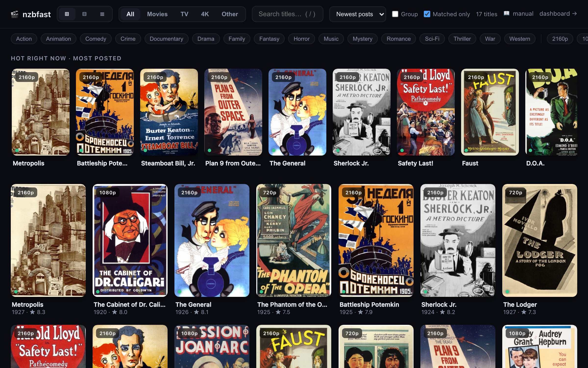Filter by Sci-Fi genre chip
The width and height of the screenshot is (588, 368).
point(432,39)
